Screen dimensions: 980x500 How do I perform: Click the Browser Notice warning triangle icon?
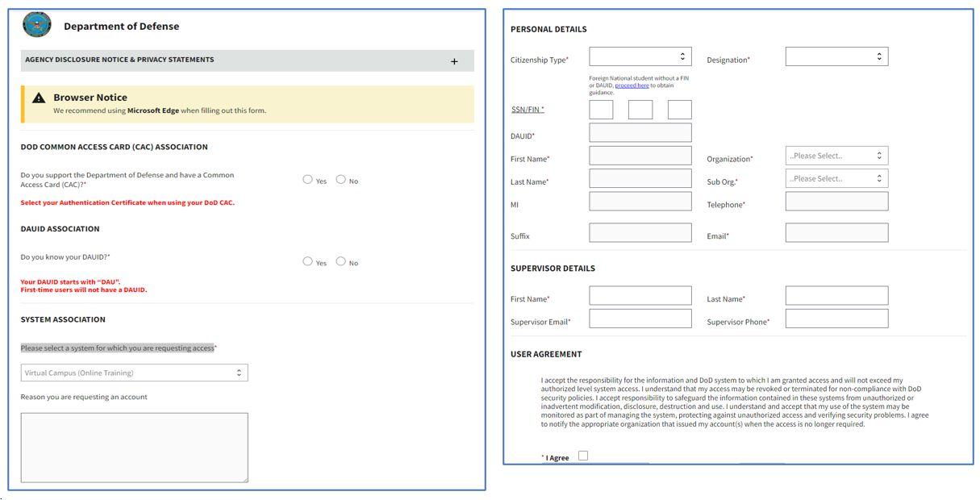[x=39, y=98]
